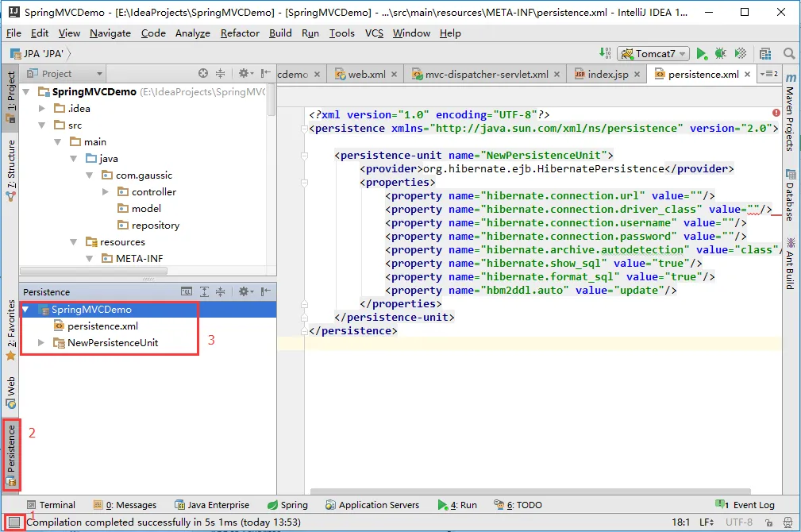The height and width of the screenshot is (532, 801).
Task: Open the Run tool window
Action: pos(457,505)
